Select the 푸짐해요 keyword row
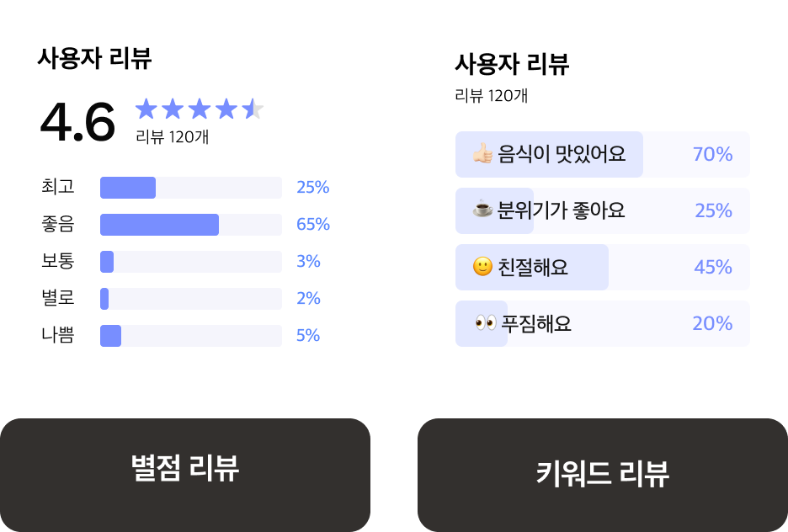Screen dimensions: 788x532 coord(602,323)
